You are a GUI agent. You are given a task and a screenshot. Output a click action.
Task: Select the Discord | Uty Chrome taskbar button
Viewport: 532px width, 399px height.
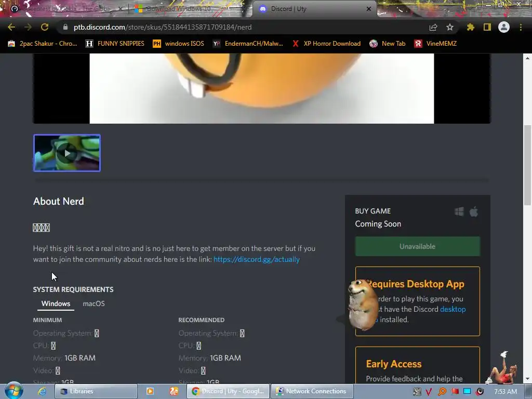click(x=228, y=391)
